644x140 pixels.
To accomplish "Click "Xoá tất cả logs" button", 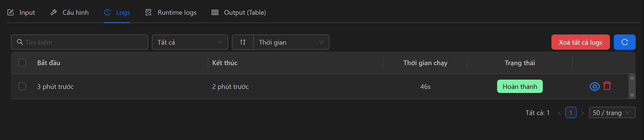I will point(580,42).
